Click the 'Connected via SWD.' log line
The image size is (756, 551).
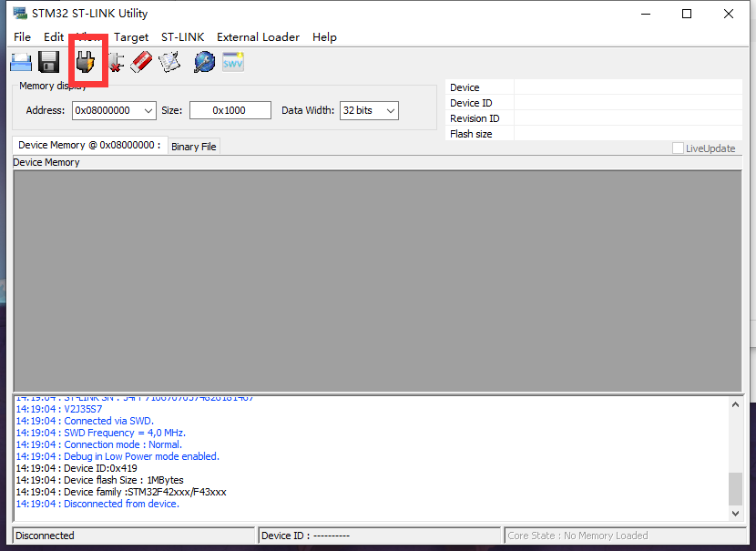(85, 421)
